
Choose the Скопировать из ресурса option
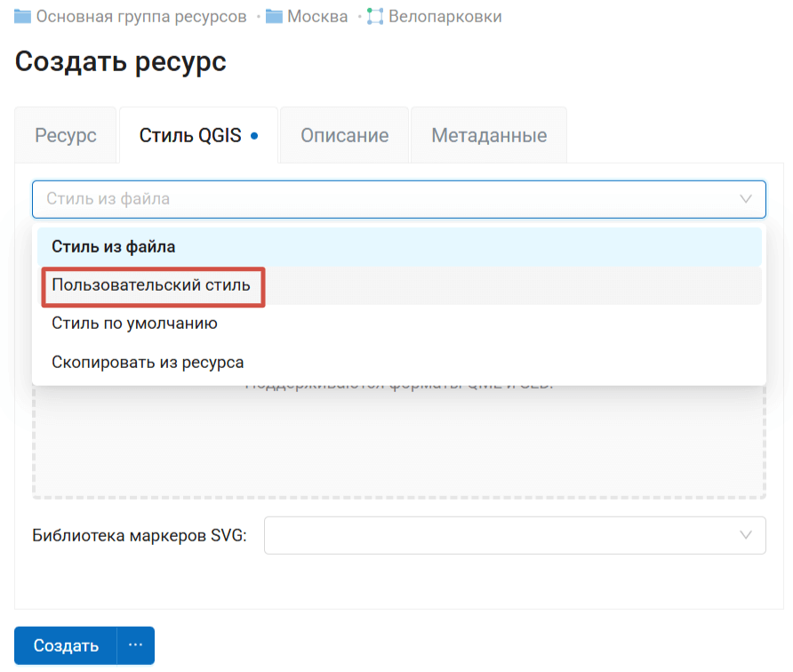coord(148,363)
